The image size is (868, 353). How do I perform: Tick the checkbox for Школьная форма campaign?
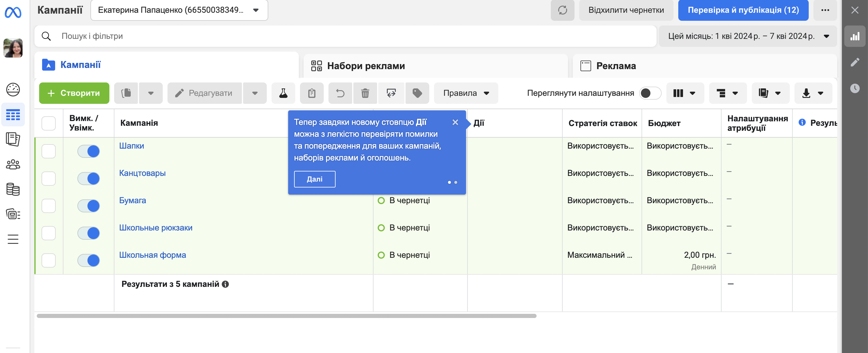(49, 261)
